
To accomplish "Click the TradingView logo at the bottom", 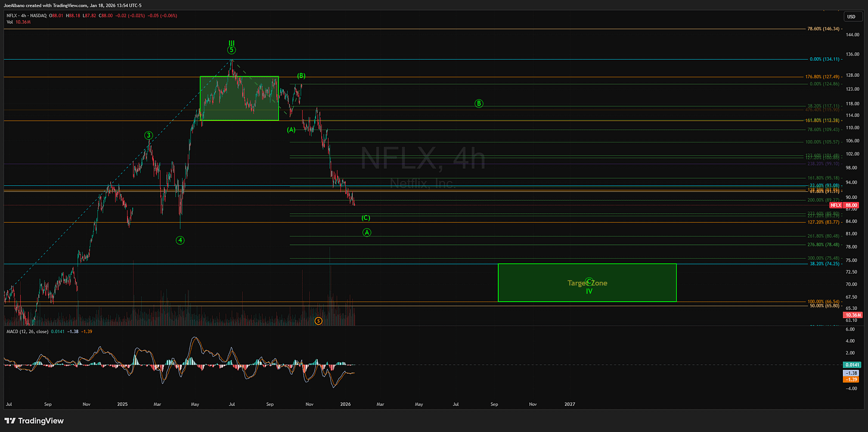I will [x=33, y=421].
